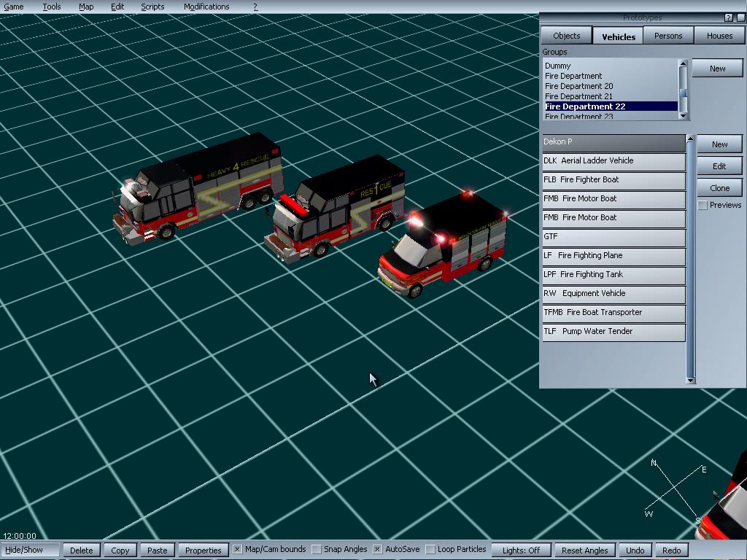
Task: Click the Undo button
Action: coord(635,550)
